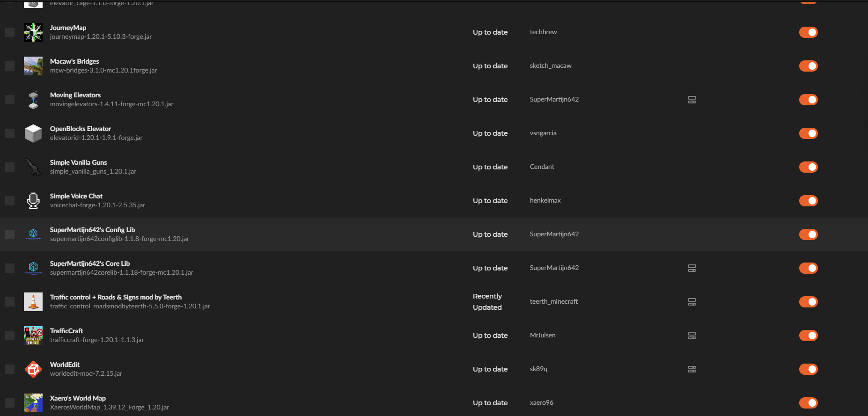Image resolution: width=868 pixels, height=416 pixels.
Task: Click the Macaw's Bridges mod thumbnail
Action: point(33,66)
